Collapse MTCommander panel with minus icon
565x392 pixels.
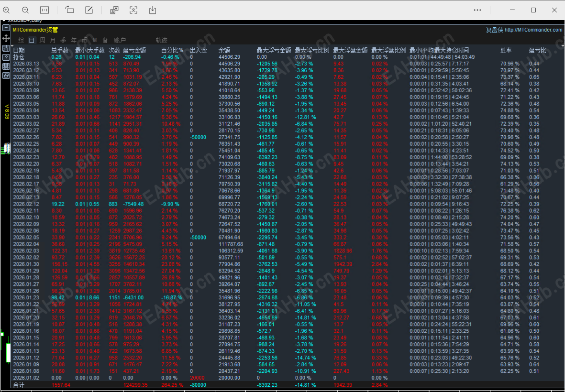6,28
